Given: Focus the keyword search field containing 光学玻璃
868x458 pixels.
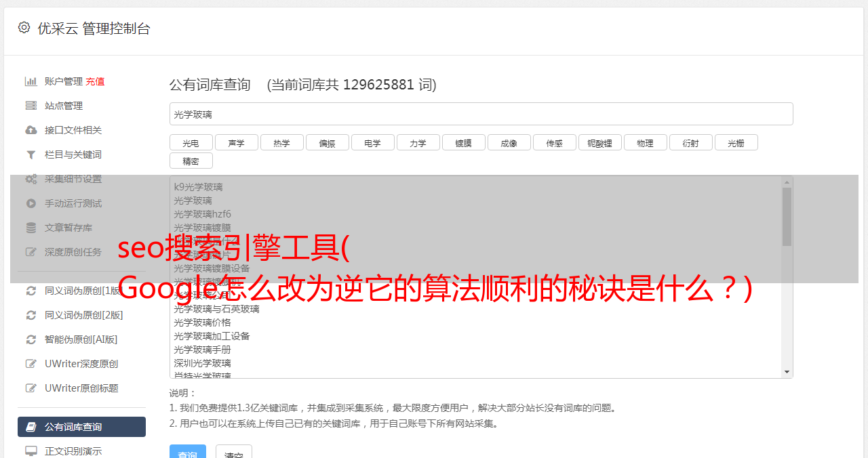Looking at the screenshot, I should coord(481,114).
